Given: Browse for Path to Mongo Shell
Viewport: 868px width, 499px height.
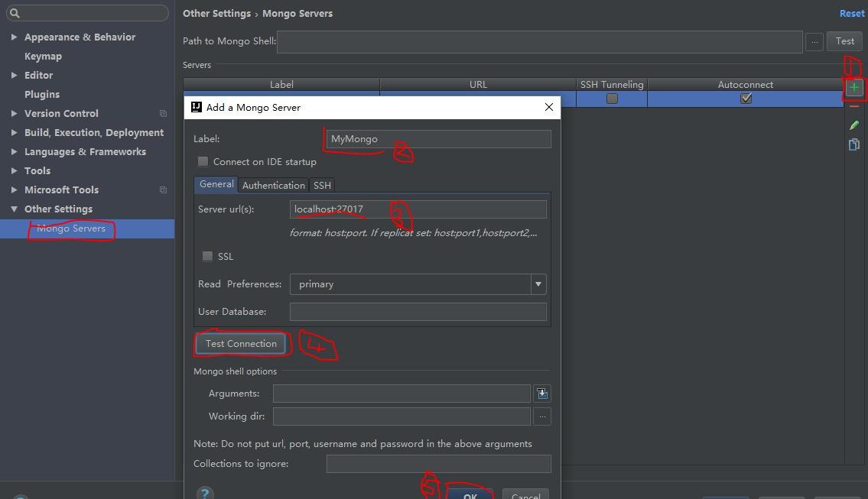Looking at the screenshot, I should coord(814,41).
